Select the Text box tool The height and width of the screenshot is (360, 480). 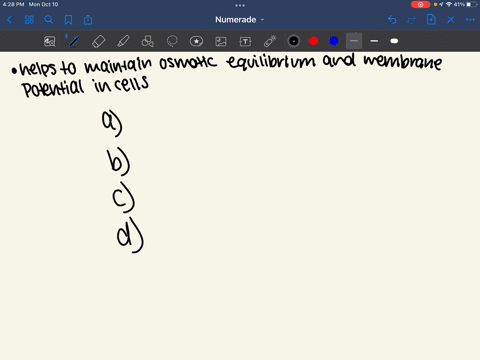245,41
